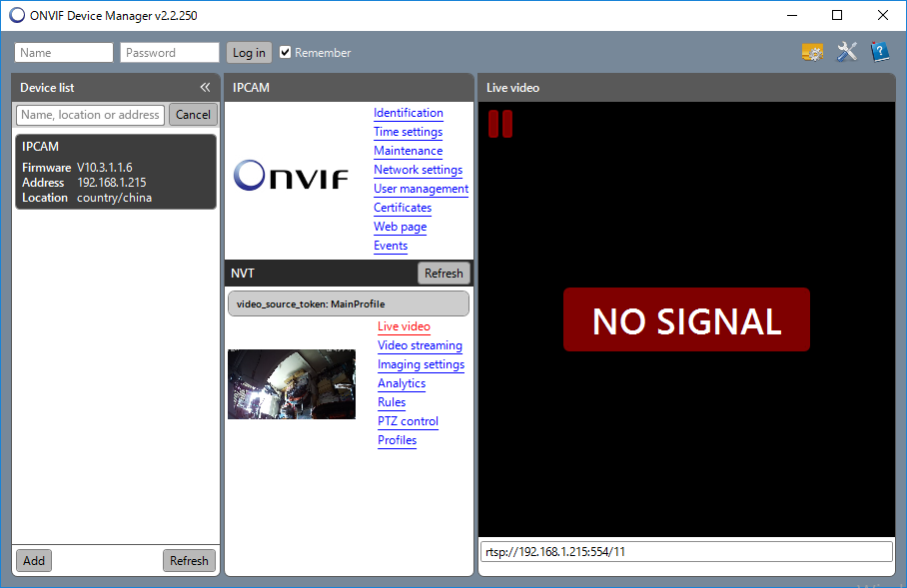Open the Profiles link
This screenshot has width=907, height=588.
pos(397,440)
